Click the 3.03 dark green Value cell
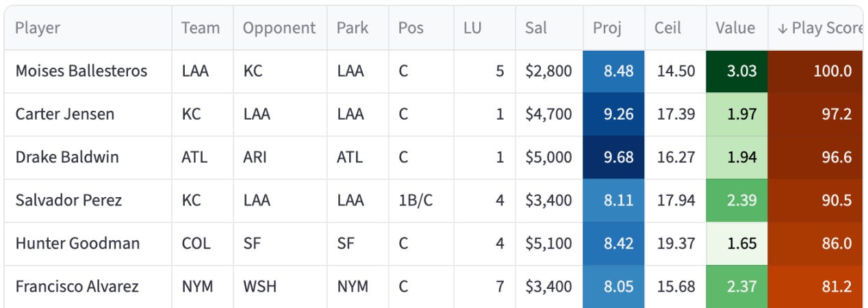 coord(737,71)
